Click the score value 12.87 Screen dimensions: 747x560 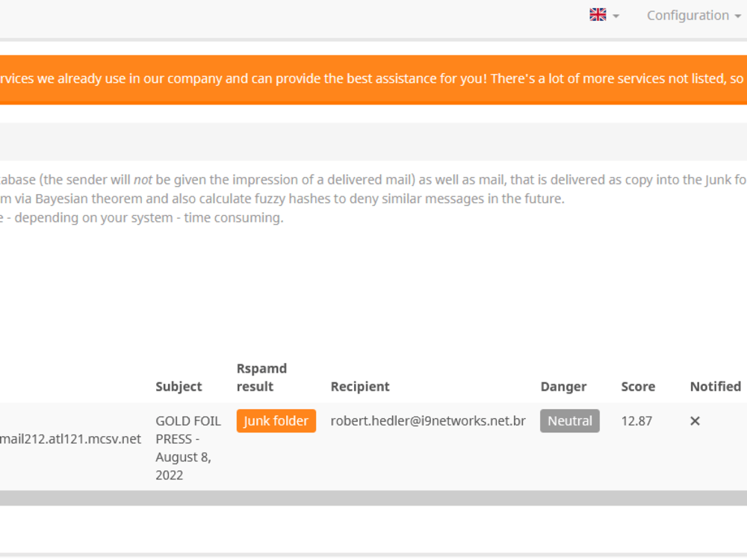[637, 420]
